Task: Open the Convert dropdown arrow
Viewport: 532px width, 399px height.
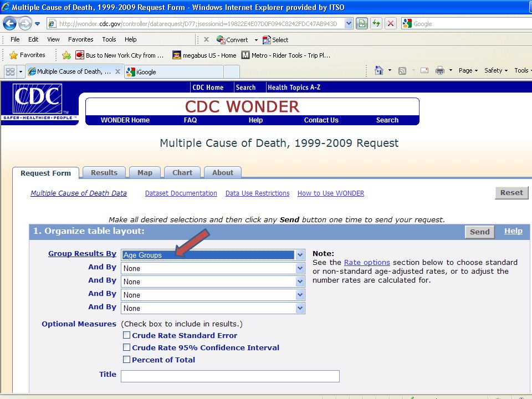Action: [256, 40]
